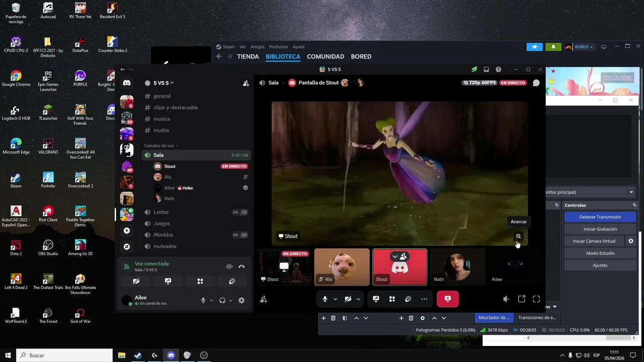Open headphone options arrow in user panel

point(231,301)
